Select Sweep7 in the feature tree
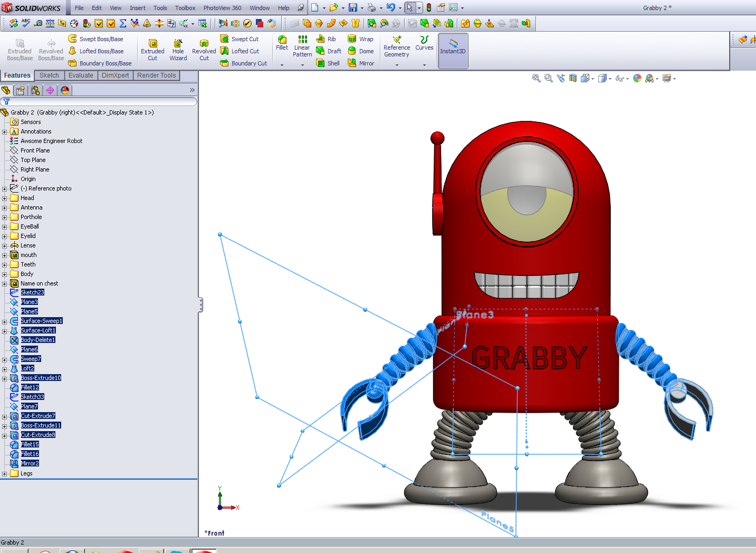Screen dimensions: 756x553 (x=31, y=359)
